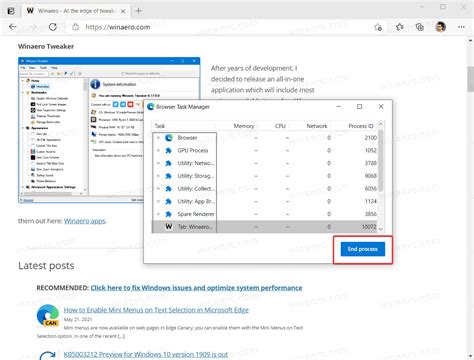Open the Favorites list icon
Image resolution: width=474 pixels, height=360 pixels.
[399, 27]
